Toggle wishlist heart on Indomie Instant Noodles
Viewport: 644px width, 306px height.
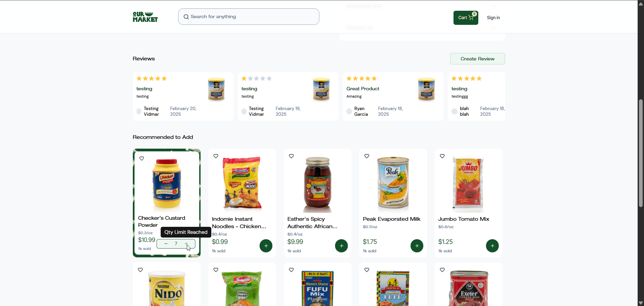coord(216,156)
